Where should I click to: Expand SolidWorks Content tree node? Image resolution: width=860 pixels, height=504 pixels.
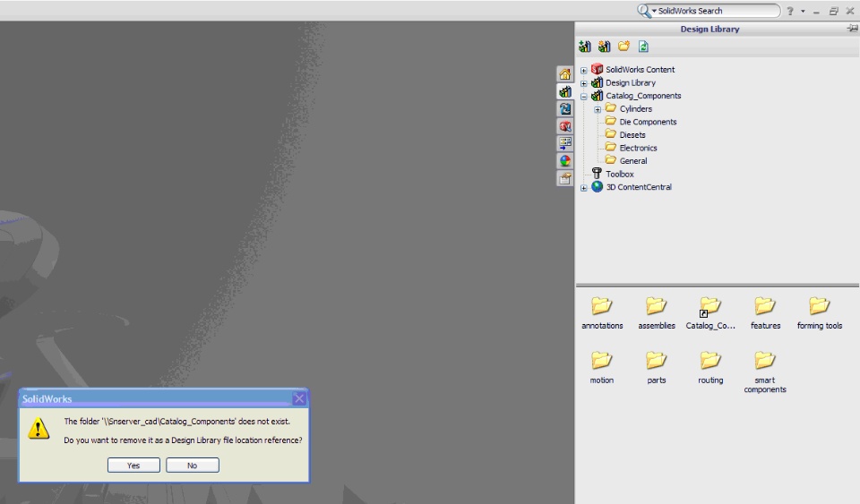point(583,70)
